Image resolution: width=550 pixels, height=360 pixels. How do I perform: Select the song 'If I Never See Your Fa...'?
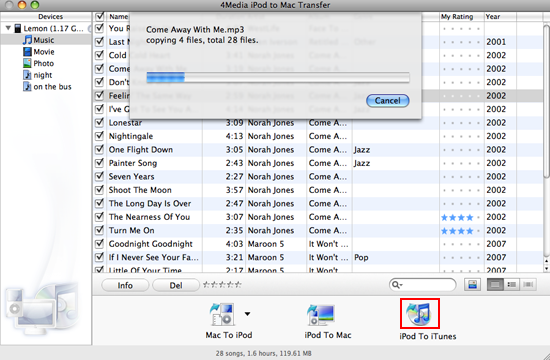[154, 257]
